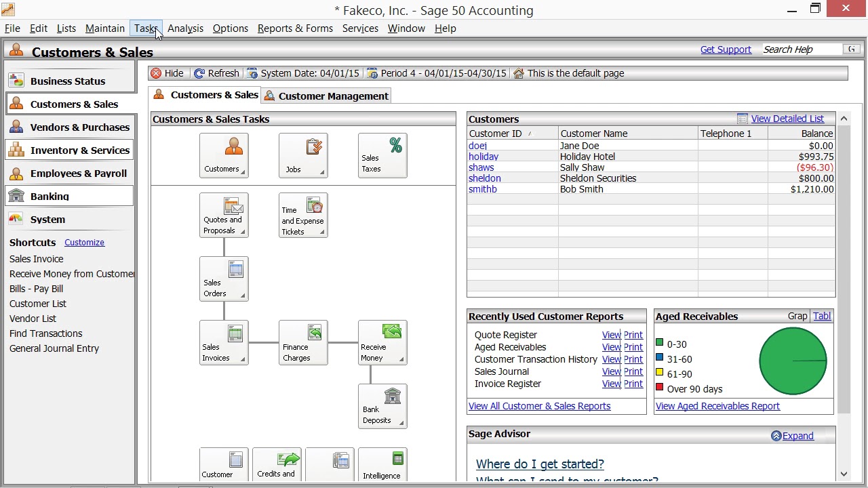Open View Detailed List of customers
Viewport: 868px width, 488px height.
[x=787, y=119]
